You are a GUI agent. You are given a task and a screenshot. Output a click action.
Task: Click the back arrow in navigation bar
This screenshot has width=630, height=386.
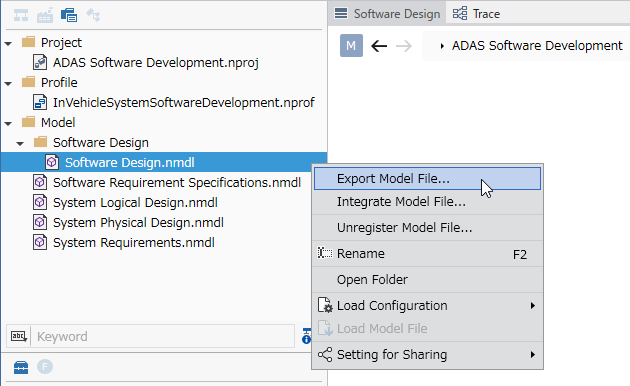[379, 46]
